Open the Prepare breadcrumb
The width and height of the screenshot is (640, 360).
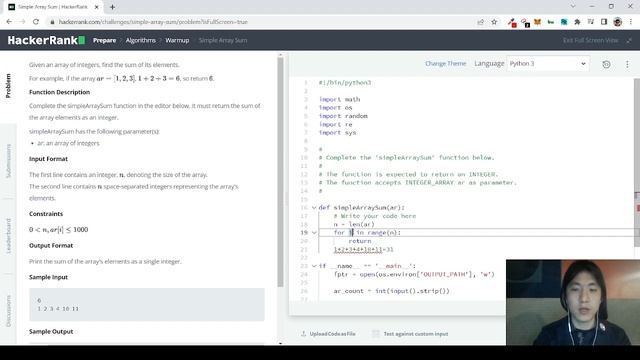click(x=104, y=40)
